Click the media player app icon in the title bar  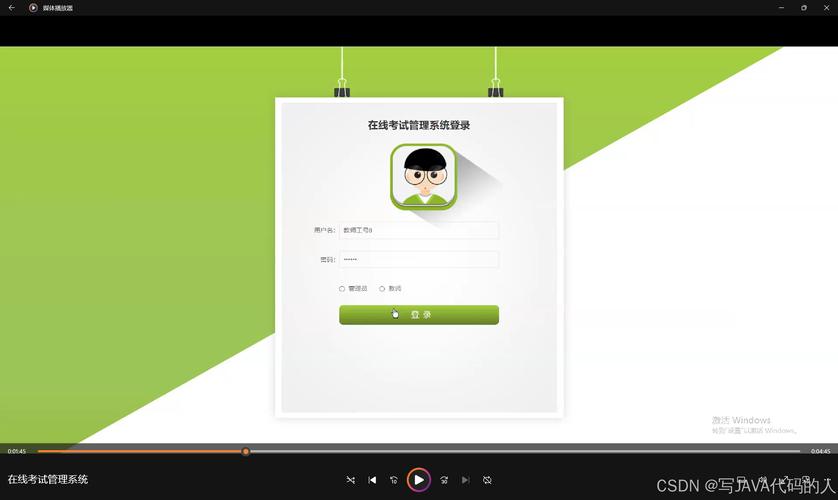point(33,7)
